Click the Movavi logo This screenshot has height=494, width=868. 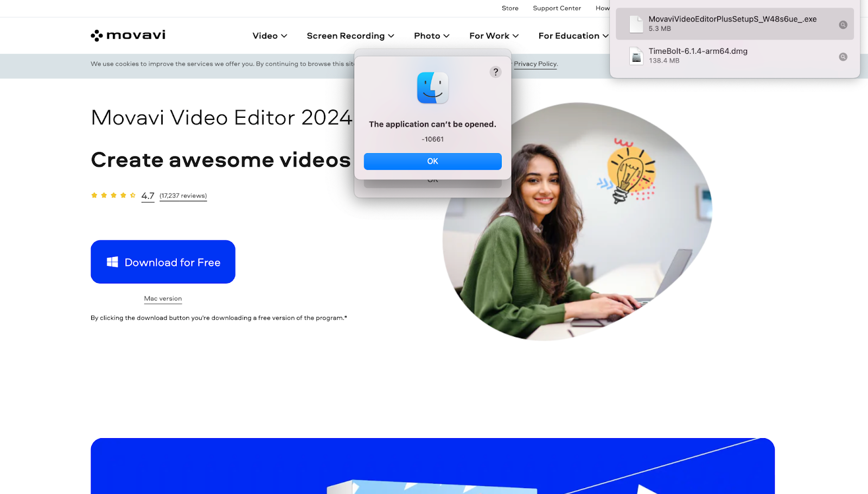pyautogui.click(x=128, y=35)
